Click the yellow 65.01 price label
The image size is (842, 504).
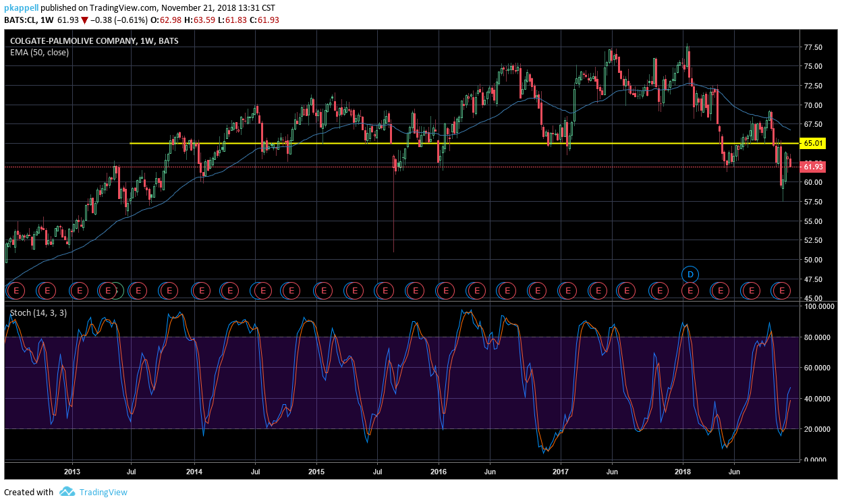814,143
